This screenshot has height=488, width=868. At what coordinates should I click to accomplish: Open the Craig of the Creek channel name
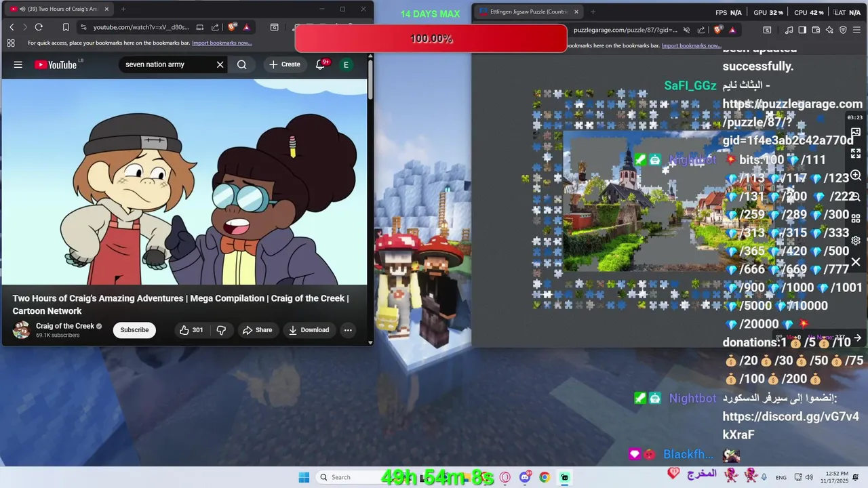click(65, 326)
